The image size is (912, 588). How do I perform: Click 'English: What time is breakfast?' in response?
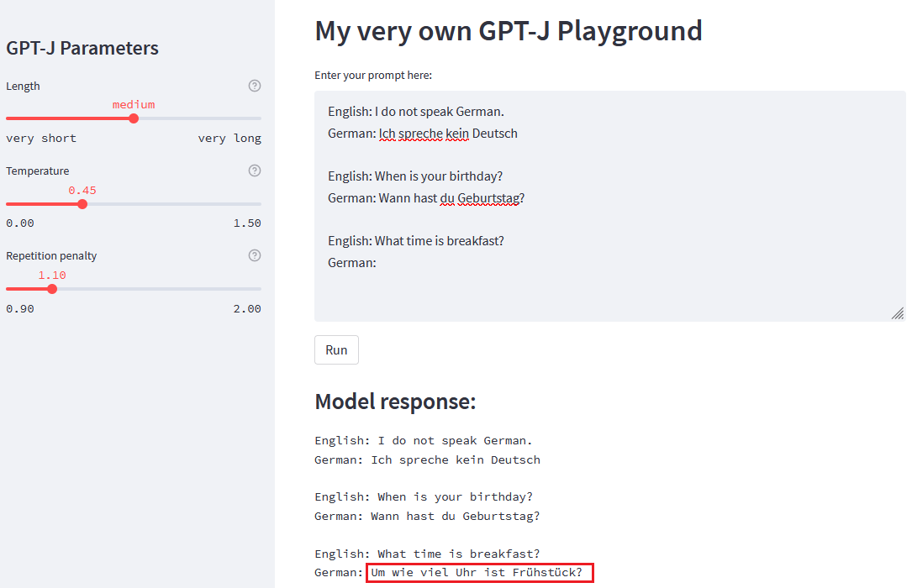[x=427, y=554]
